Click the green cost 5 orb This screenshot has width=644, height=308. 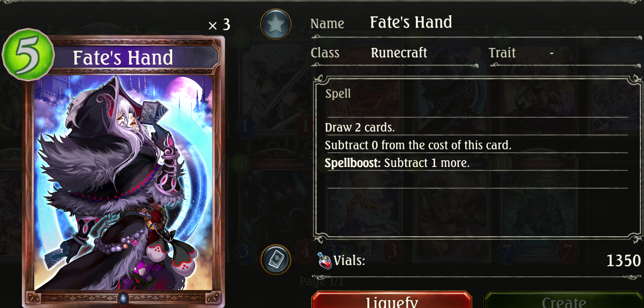[28, 55]
